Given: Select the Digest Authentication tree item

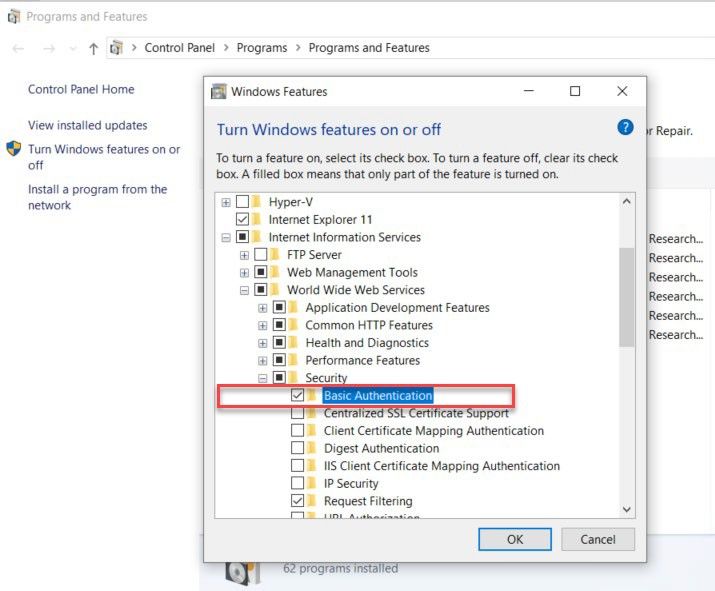Looking at the screenshot, I should 381,448.
